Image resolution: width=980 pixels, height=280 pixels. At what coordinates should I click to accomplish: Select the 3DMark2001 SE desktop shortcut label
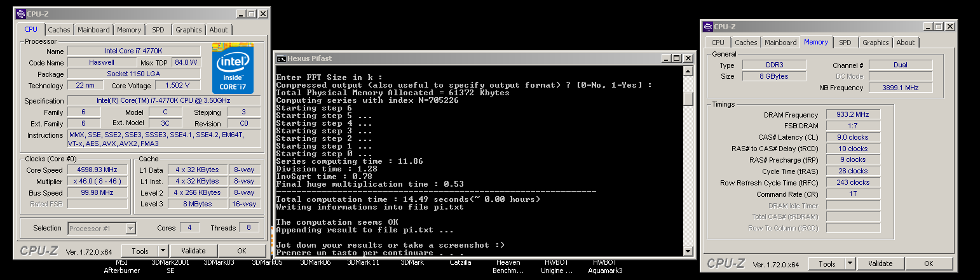(170, 267)
